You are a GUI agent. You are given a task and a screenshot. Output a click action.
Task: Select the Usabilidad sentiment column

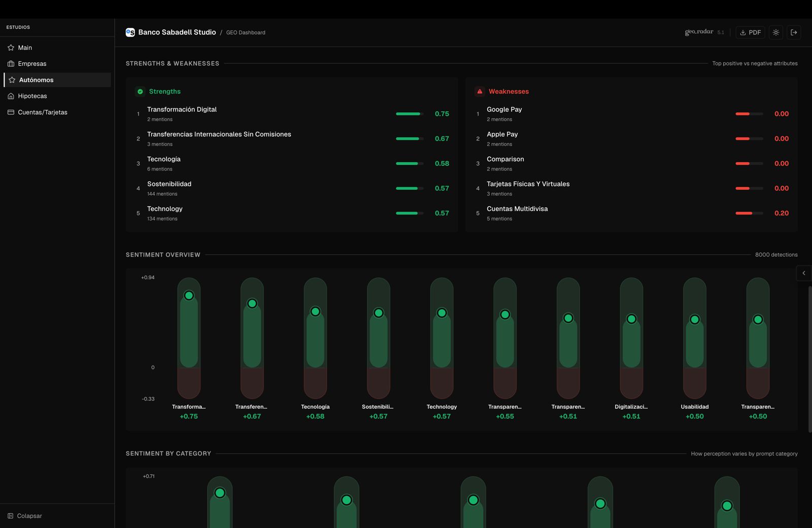click(695, 338)
